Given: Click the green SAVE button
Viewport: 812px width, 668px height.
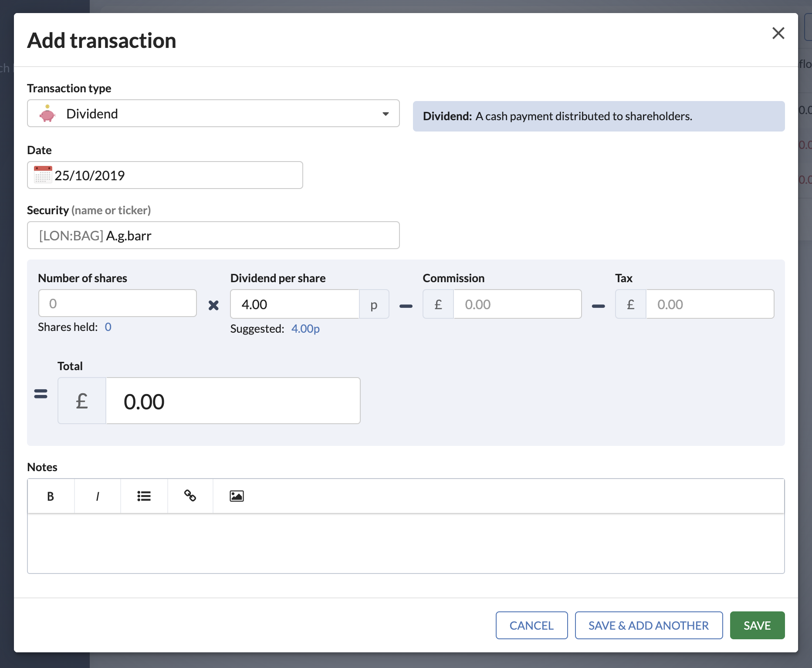Looking at the screenshot, I should point(757,625).
